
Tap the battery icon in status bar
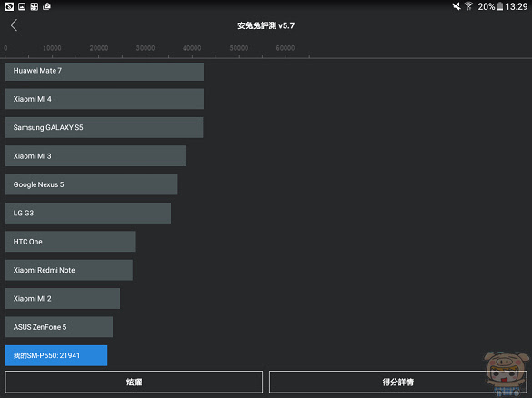(500, 6)
